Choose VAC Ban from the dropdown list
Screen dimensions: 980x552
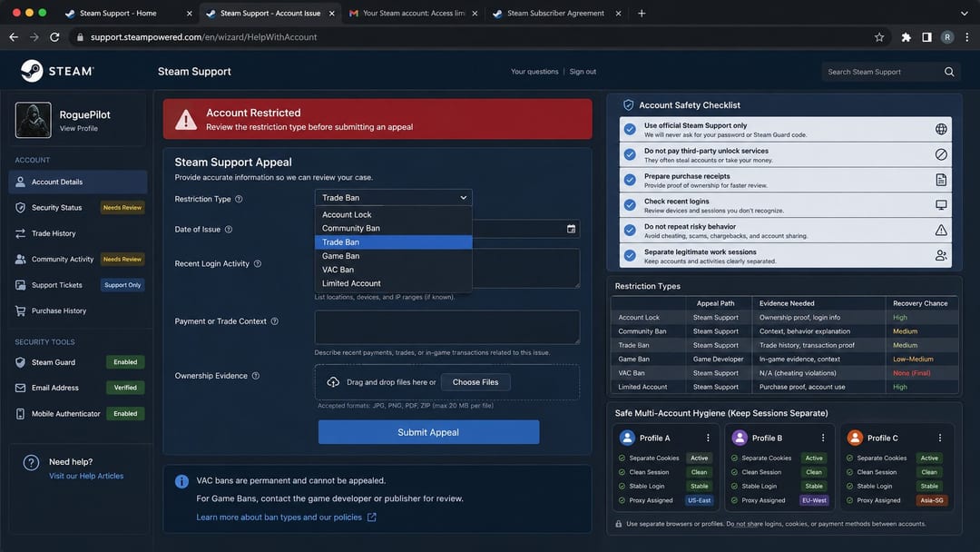pyautogui.click(x=393, y=270)
